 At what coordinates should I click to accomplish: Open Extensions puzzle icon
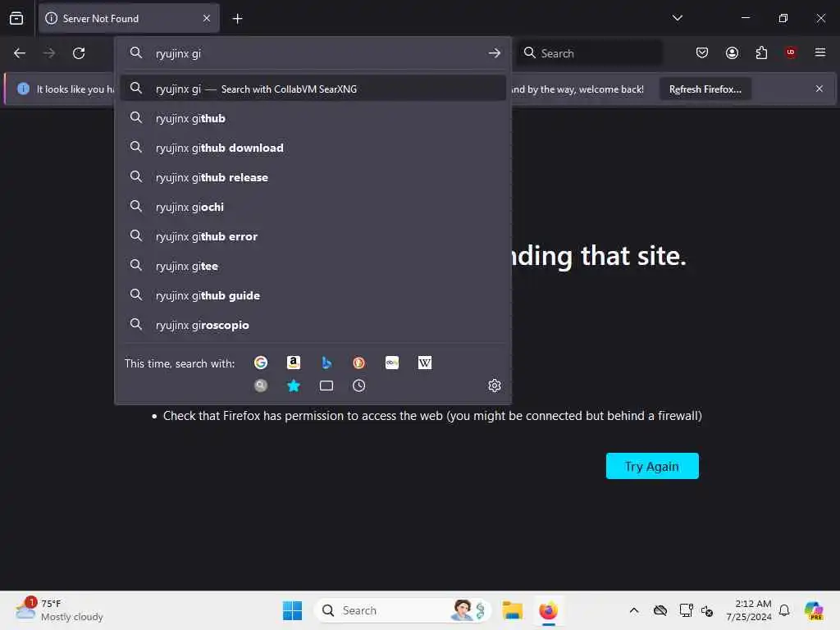coord(761,53)
